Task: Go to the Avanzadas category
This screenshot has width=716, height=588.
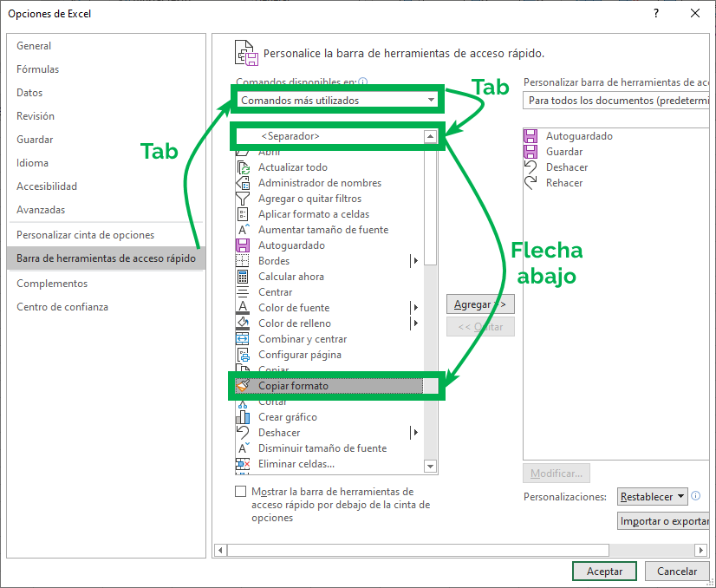Action: pos(106,210)
